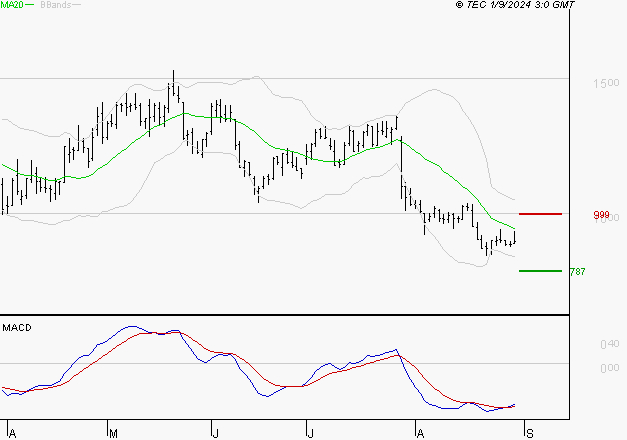The height and width of the screenshot is (440, 627).
Task: Click the 0.40 MACD axis label
Action: pos(610,344)
